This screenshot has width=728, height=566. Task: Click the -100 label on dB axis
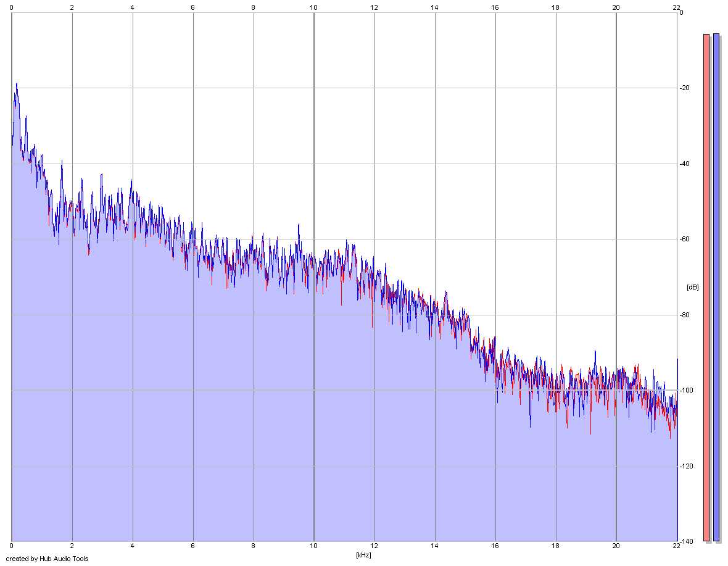(x=686, y=391)
